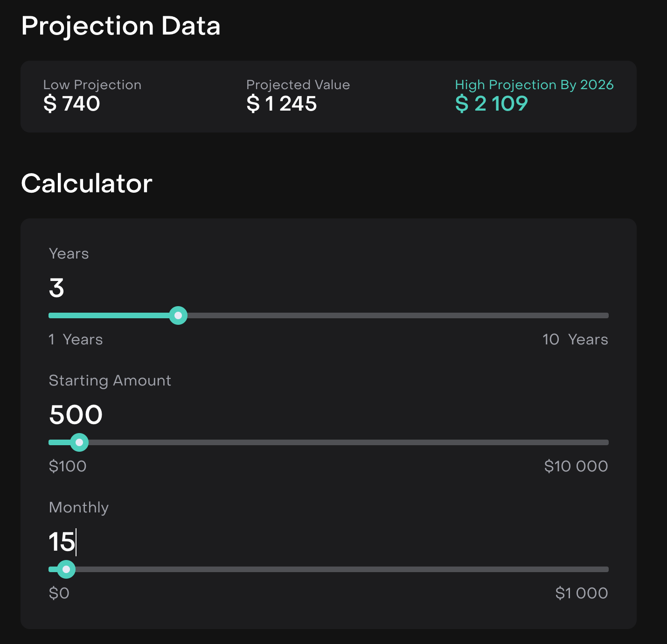
Task: Click the $1 000 monthly maximum label
Action: click(582, 593)
